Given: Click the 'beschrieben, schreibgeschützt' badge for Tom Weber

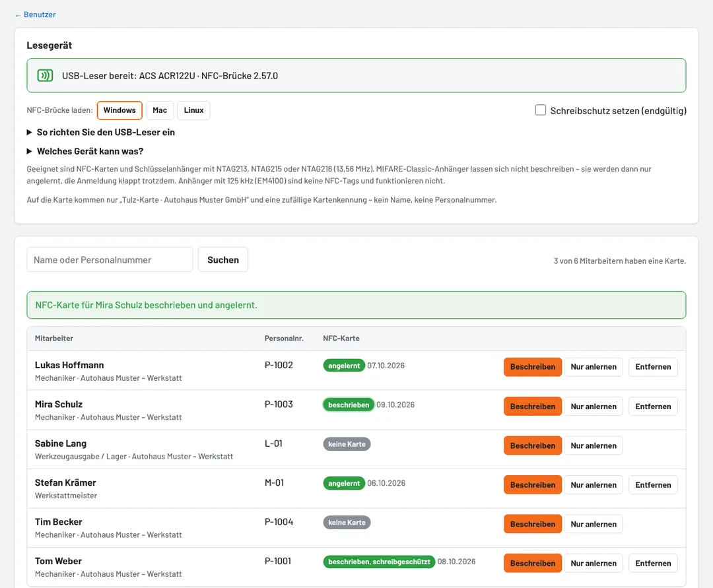Looking at the screenshot, I should 379,562.
